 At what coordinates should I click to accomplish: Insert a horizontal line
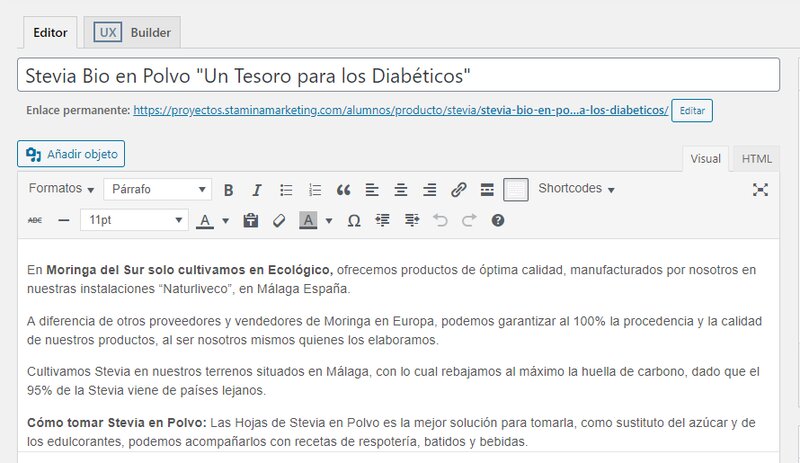point(64,221)
